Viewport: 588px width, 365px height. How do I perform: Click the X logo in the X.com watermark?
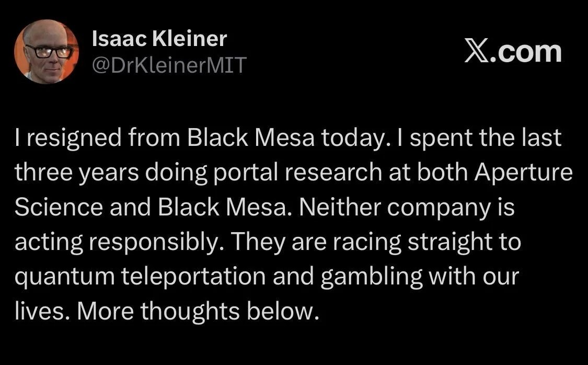point(477,51)
